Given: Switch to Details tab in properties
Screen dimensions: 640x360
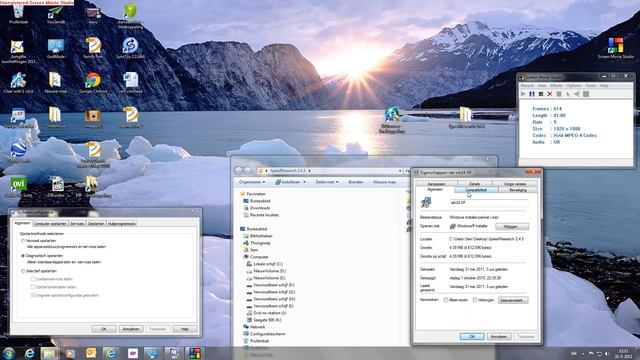Looking at the screenshot, I should pos(475,184).
